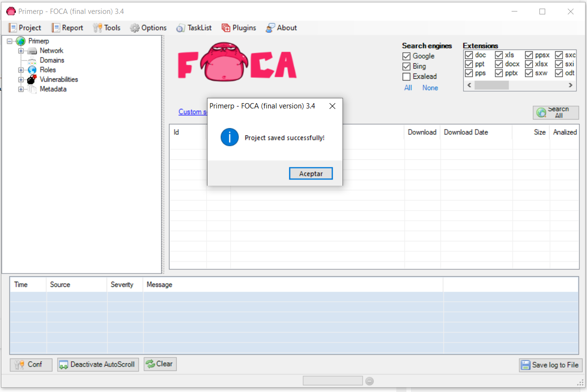Toggle the sxi extension checkbox
This screenshot has width=587, height=392.
tap(559, 64)
